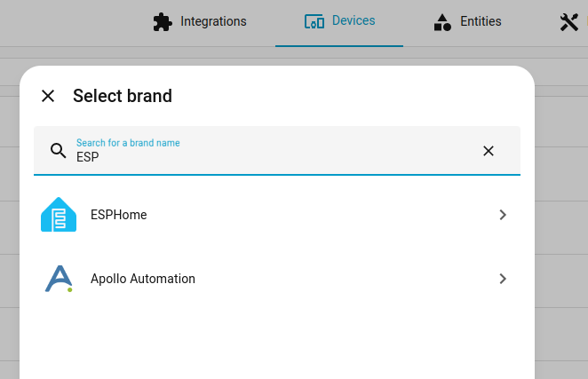This screenshot has width=588, height=379.
Task: Switch to the Integrations tab
Action: tap(212, 21)
